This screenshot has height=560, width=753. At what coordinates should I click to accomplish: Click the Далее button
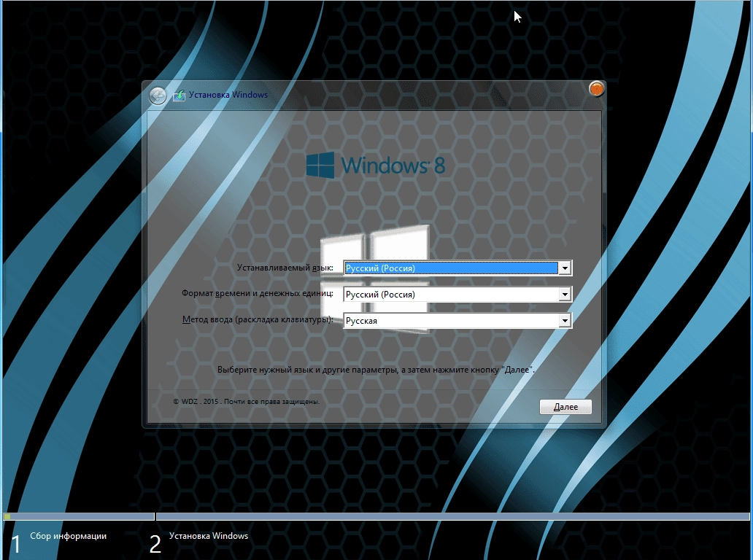(565, 407)
